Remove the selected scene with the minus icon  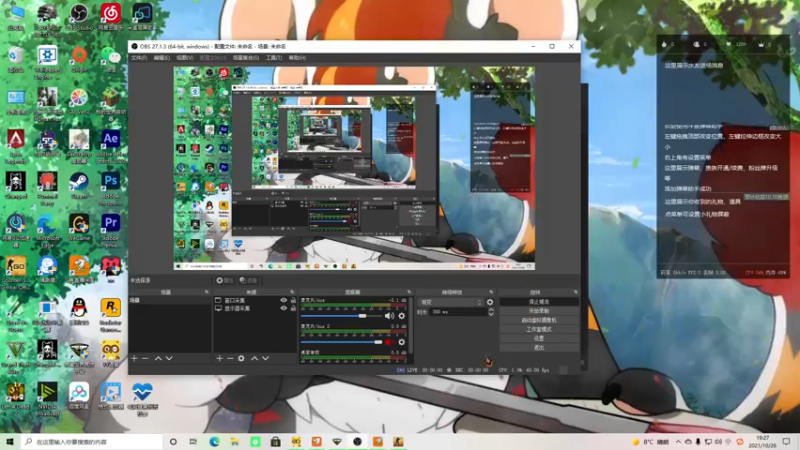point(145,359)
